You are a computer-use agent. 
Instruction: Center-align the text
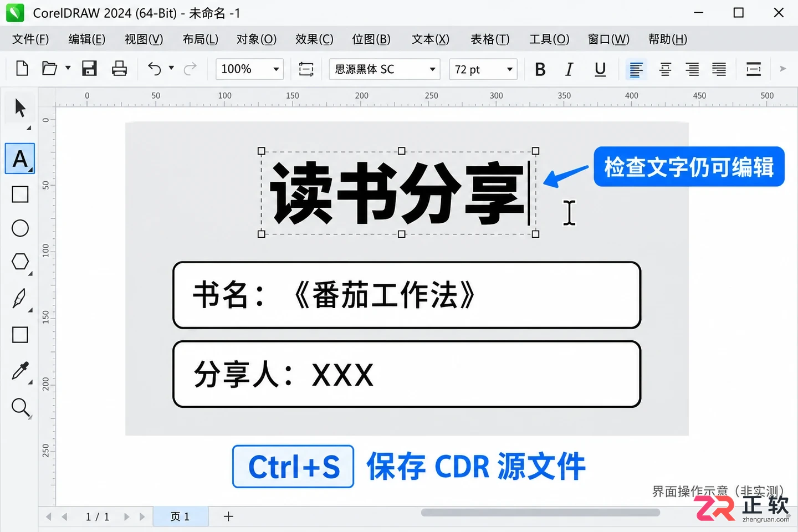(665, 69)
